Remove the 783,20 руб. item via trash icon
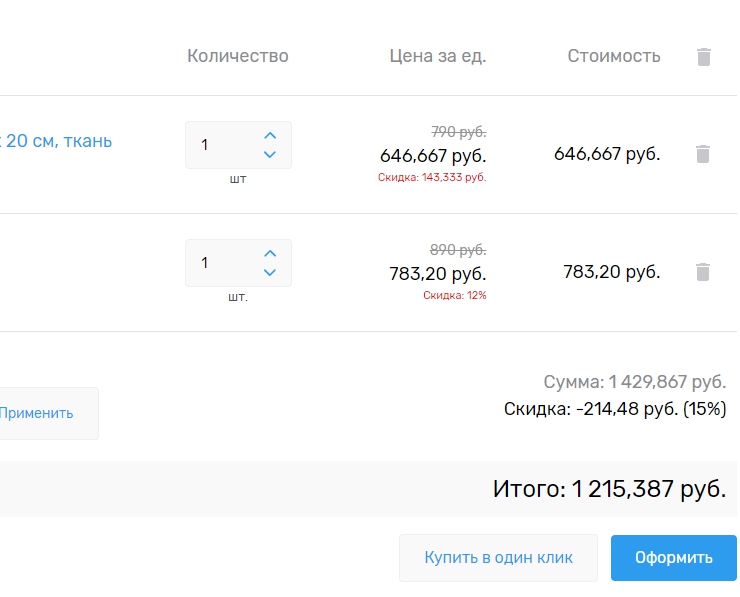The width and height of the screenshot is (740, 597). tap(703, 272)
